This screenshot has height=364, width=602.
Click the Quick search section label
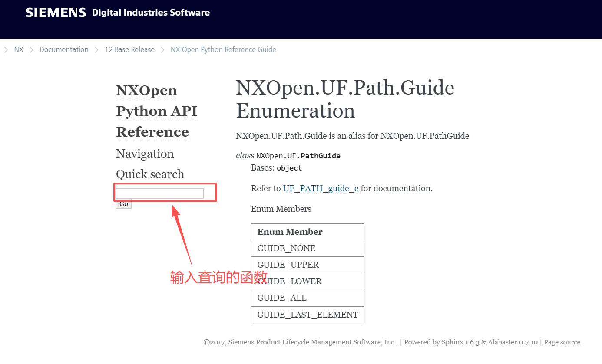coord(150,174)
